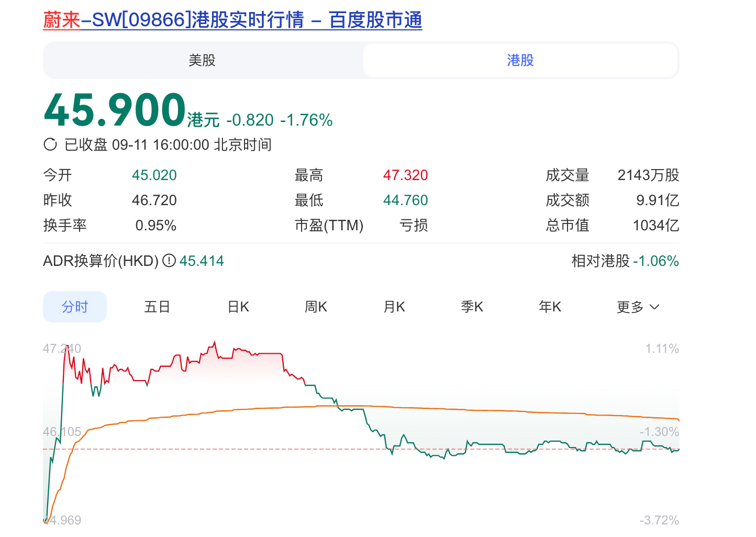Open the 蔚来-SW 港股实时行情 title link
756x537 pixels.
(232, 20)
